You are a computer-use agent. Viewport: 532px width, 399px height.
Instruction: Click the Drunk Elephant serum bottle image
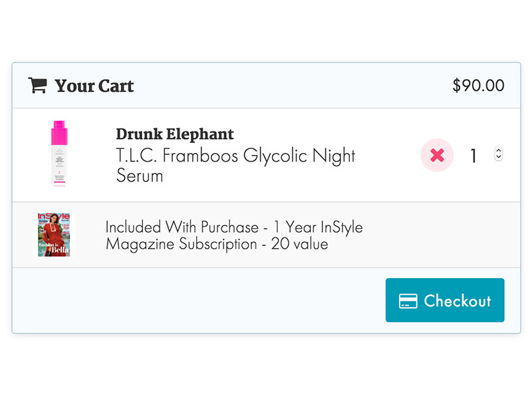tap(59, 154)
